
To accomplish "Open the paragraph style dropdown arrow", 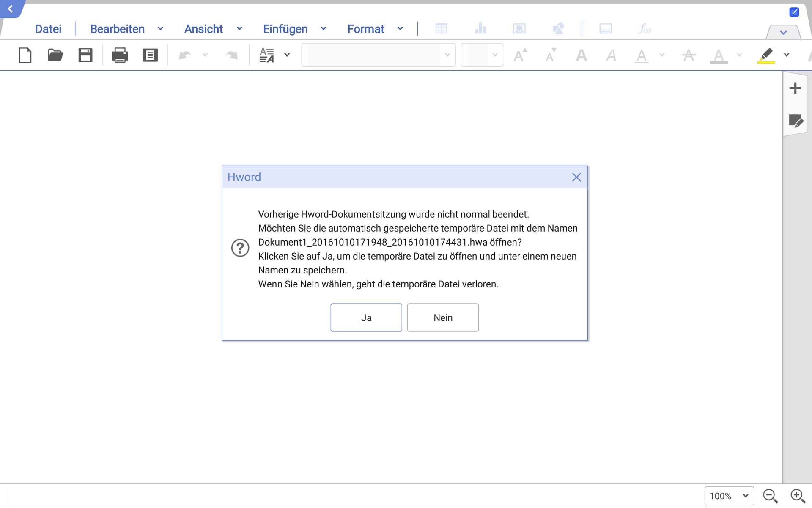I will tap(287, 55).
